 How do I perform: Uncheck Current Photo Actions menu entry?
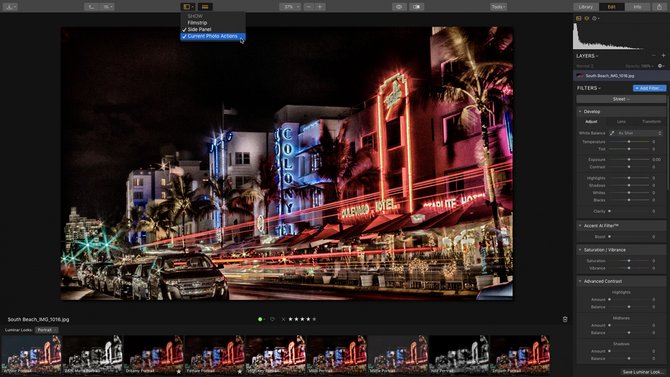coord(213,36)
